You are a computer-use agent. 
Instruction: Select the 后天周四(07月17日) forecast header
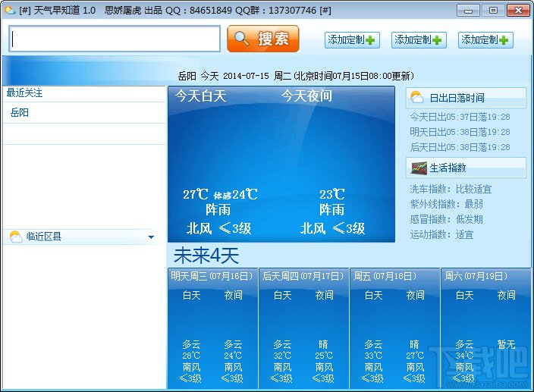pyautogui.click(x=303, y=276)
